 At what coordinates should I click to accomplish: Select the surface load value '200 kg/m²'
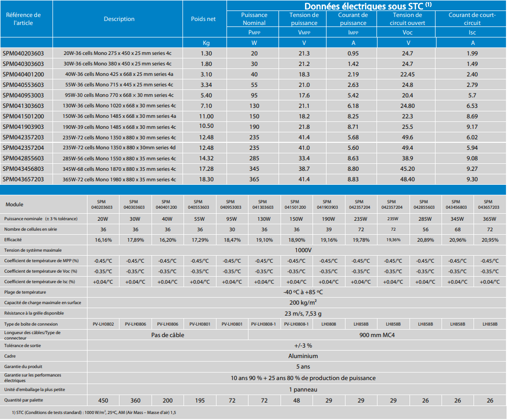point(303,303)
